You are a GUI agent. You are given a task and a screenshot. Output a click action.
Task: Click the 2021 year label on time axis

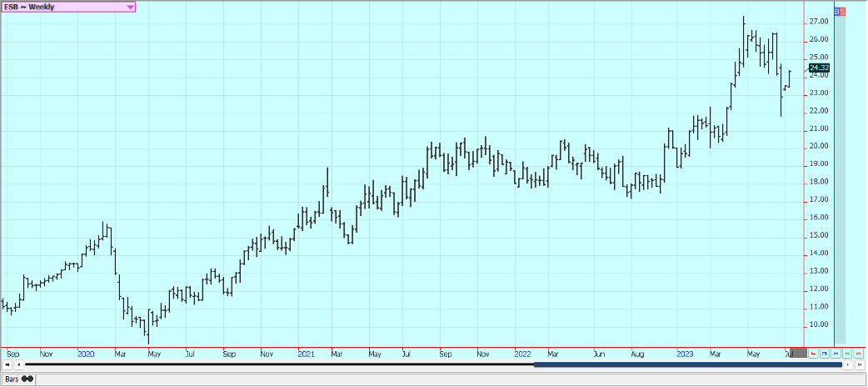[x=306, y=353]
